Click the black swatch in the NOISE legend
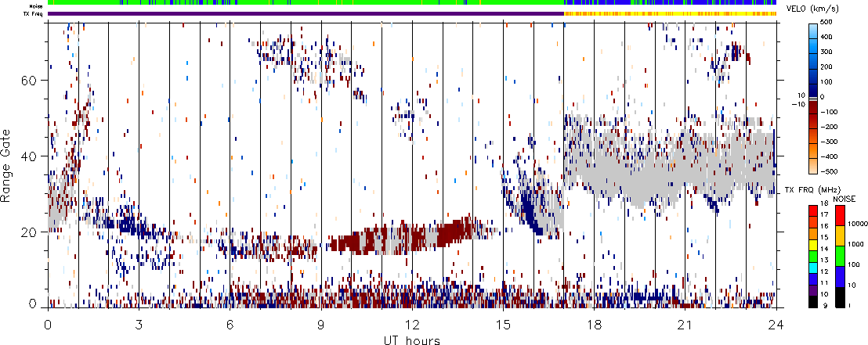The width and height of the screenshot is (868, 345). (x=841, y=297)
